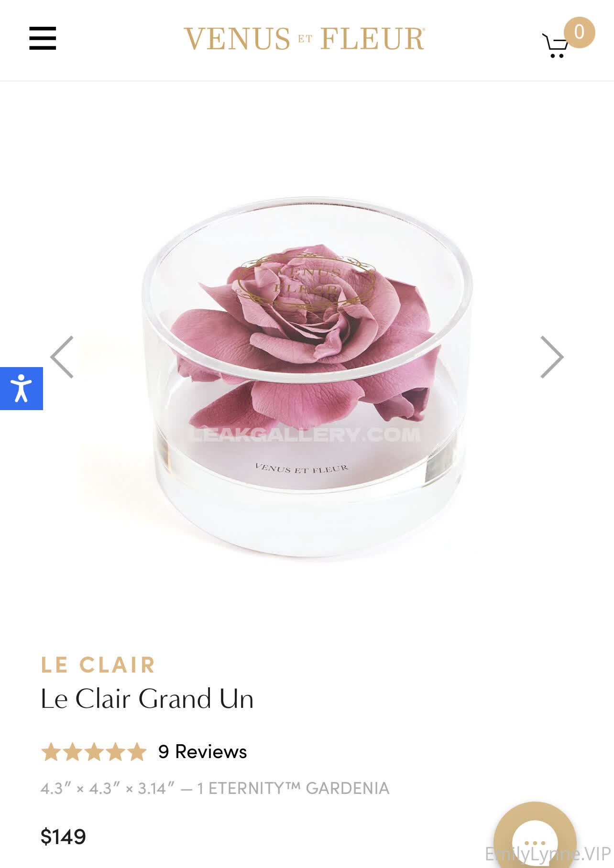This screenshot has width=614, height=868.
Task: Click the Eternity Gardenia dimensions text
Action: [215, 788]
